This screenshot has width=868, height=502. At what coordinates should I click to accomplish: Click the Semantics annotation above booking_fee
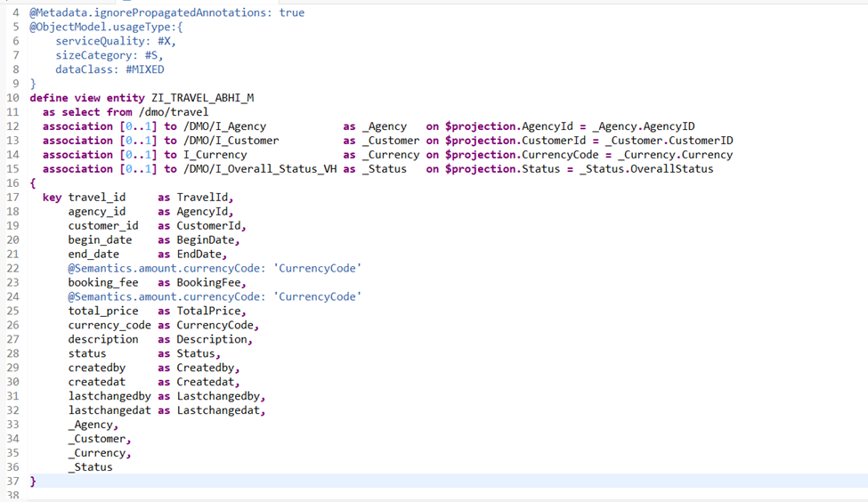[x=215, y=269]
